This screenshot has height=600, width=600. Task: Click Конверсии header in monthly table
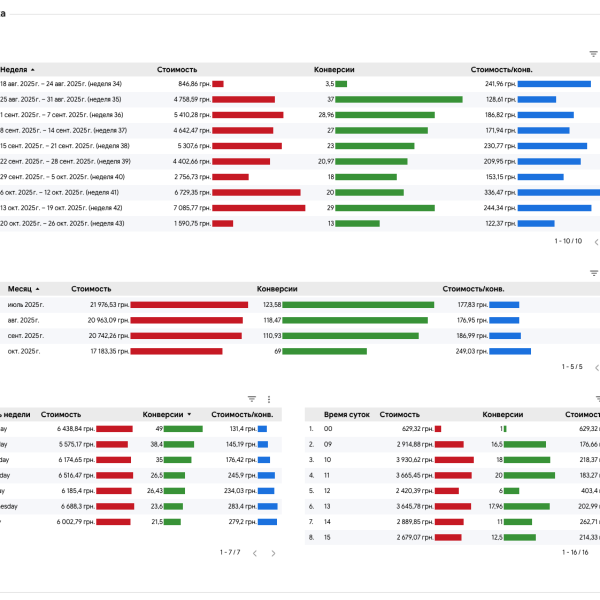click(x=277, y=288)
